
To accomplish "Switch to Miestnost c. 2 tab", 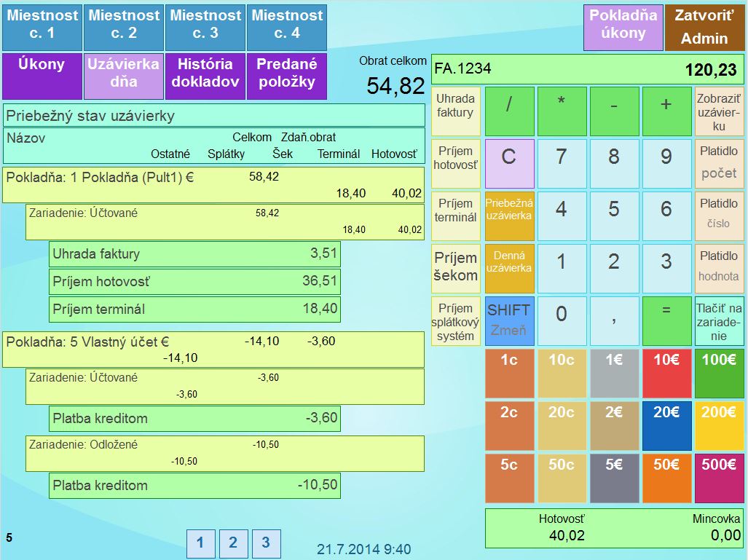I will [x=124, y=24].
